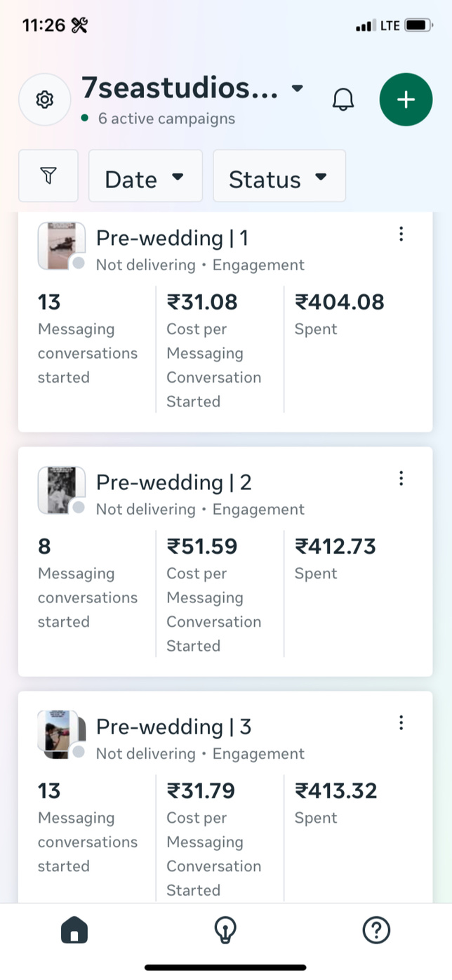Tap the green plus create button
The height and width of the screenshot is (980, 452).
coord(406,100)
